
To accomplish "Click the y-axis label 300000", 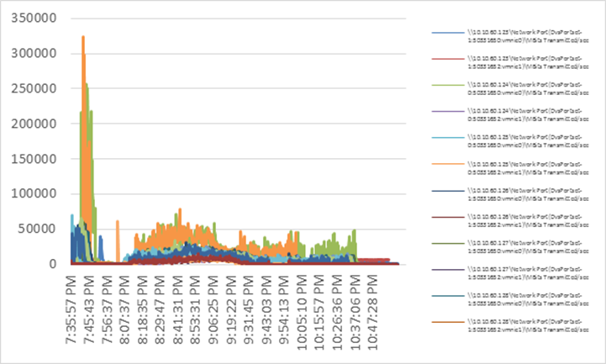I will pyautogui.click(x=34, y=53).
